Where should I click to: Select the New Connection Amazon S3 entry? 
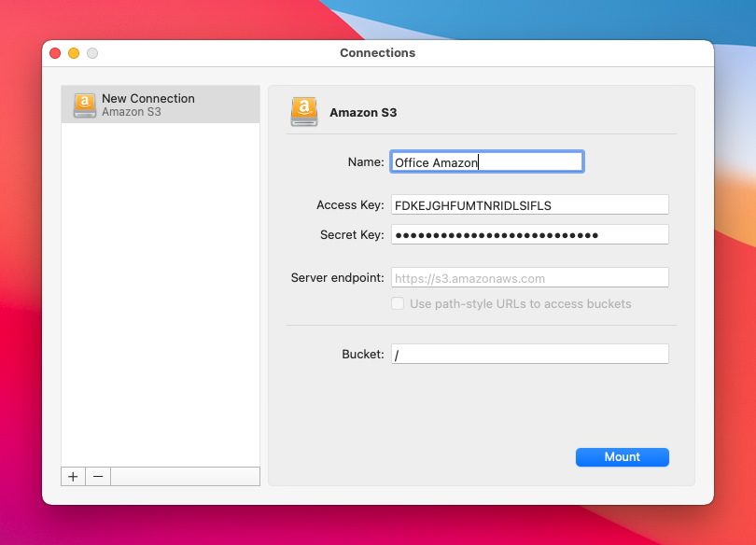tap(161, 105)
